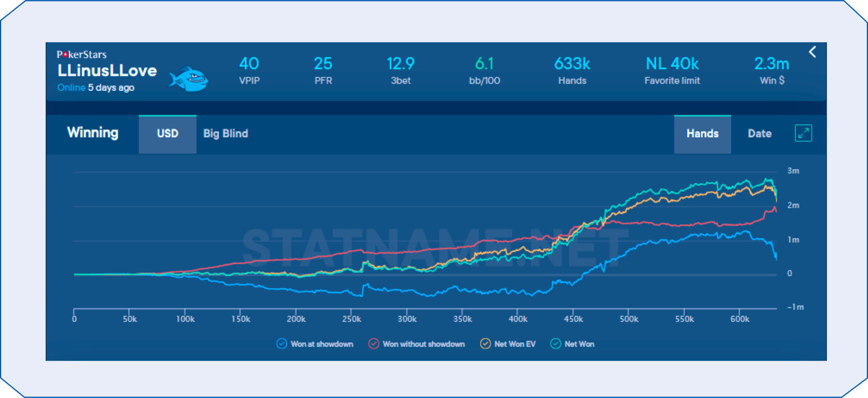Switch to USD winnings tab

[x=167, y=134]
